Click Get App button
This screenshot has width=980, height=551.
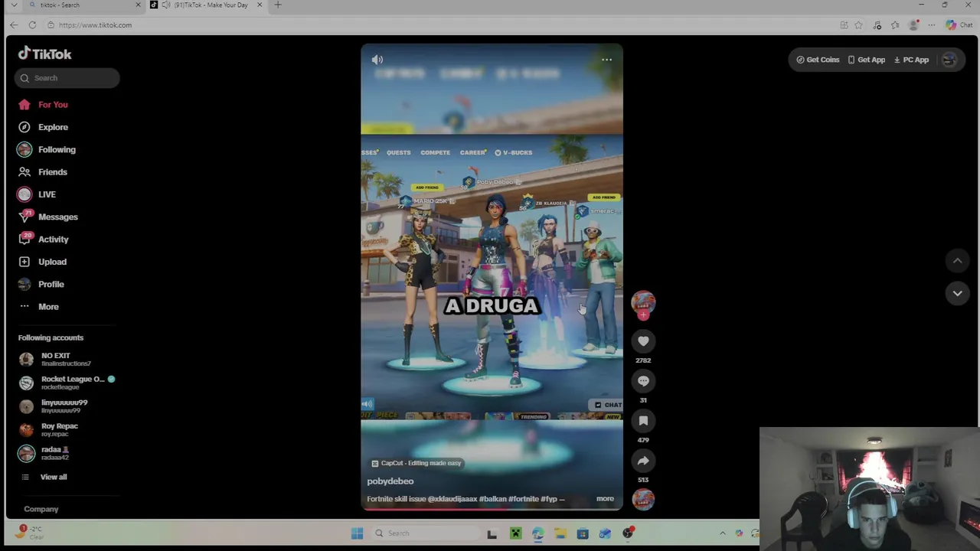coord(866,60)
